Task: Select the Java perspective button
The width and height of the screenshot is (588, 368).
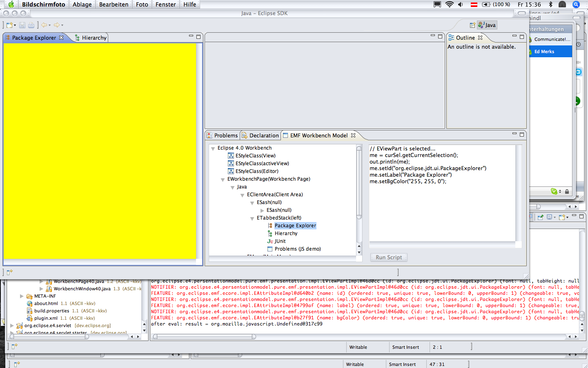Action: [x=487, y=25]
